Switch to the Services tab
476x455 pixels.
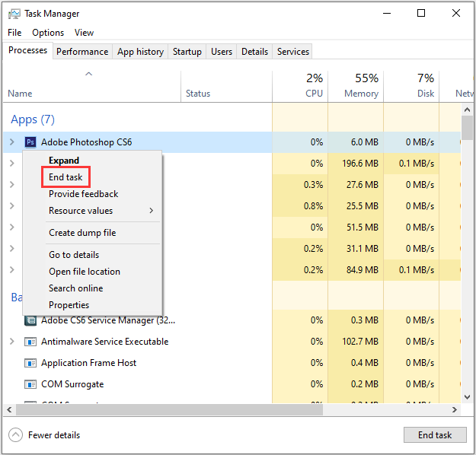[x=292, y=52]
